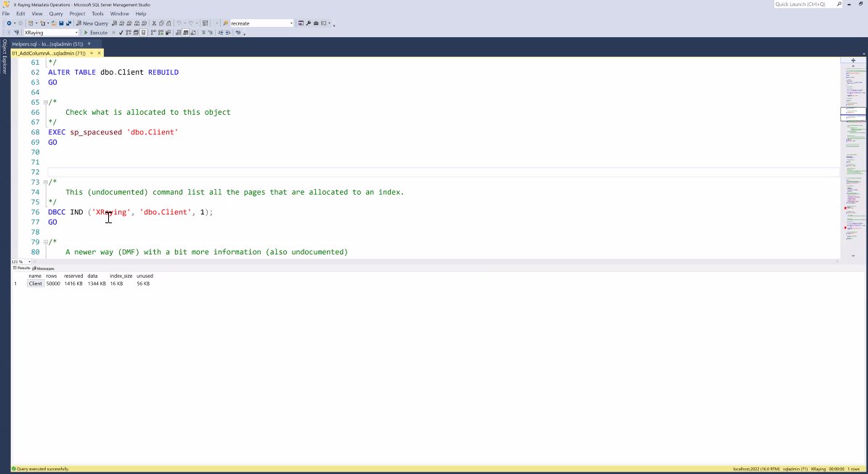Open the Object Explorer side panel
868x474 pixels.
pyautogui.click(x=4, y=57)
